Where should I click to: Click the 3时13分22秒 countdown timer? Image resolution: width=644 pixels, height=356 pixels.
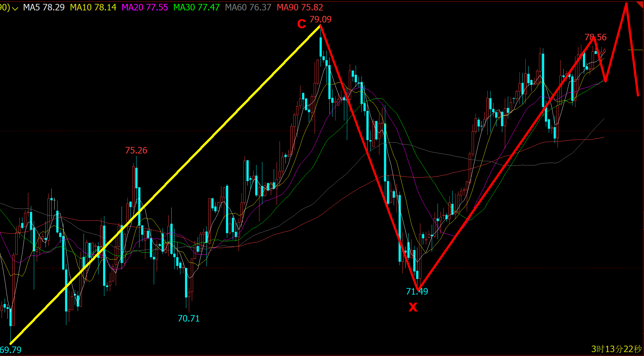616,349
